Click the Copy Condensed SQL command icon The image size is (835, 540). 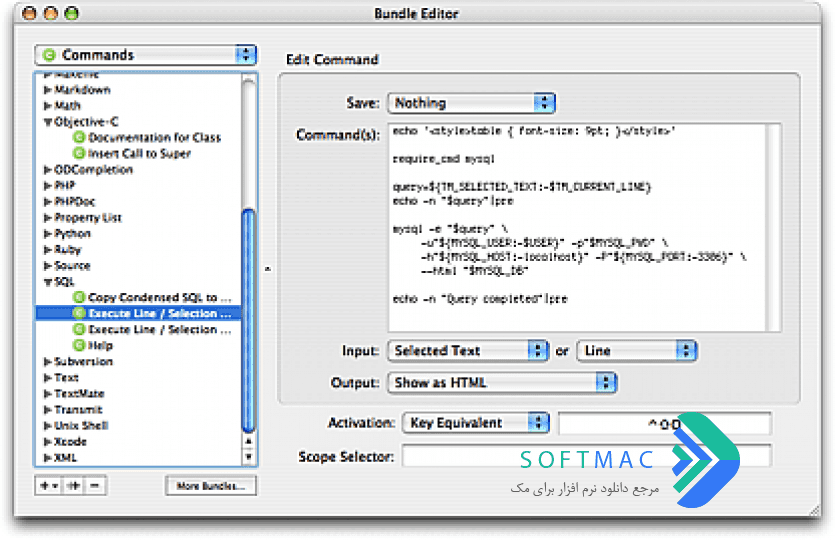point(79,297)
